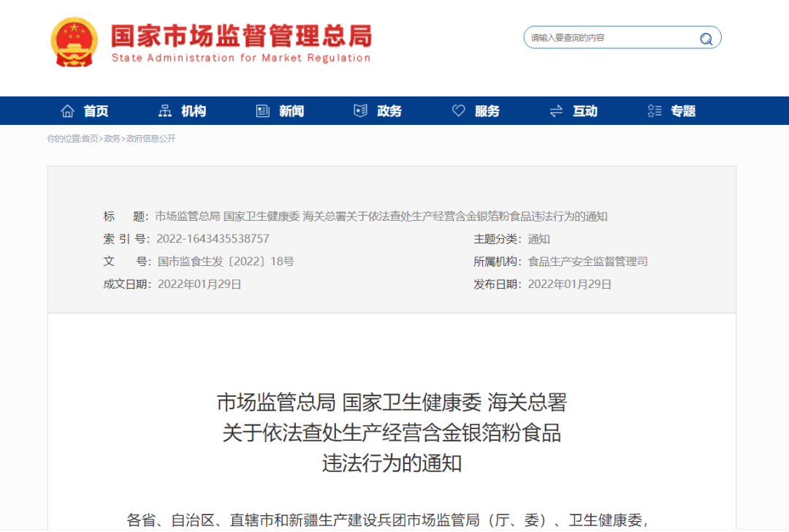
Task: Click heading line 违法行为的通知
Action: (392, 463)
